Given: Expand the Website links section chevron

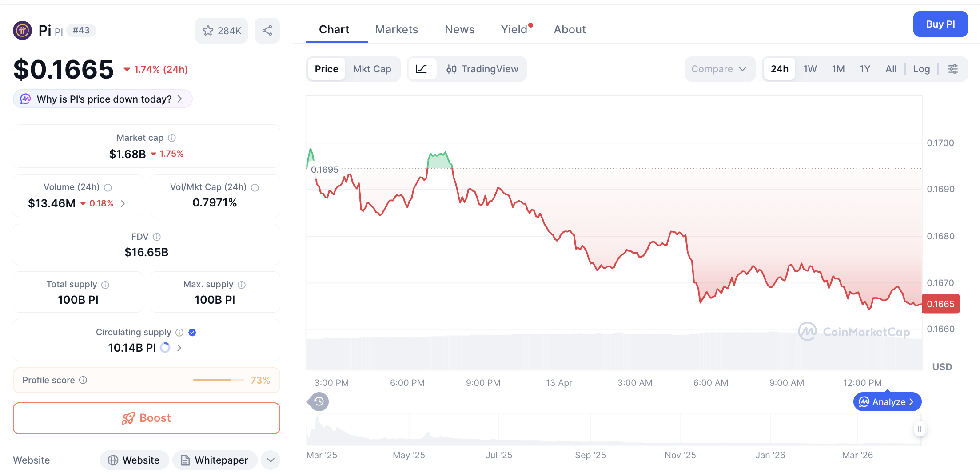Looking at the screenshot, I should pyautogui.click(x=270, y=460).
